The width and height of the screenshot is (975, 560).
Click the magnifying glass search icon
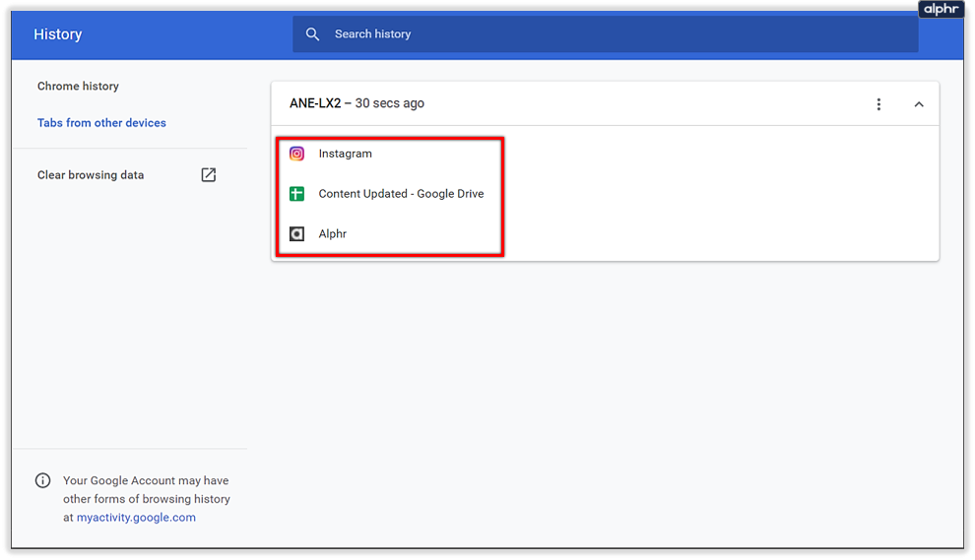point(312,34)
